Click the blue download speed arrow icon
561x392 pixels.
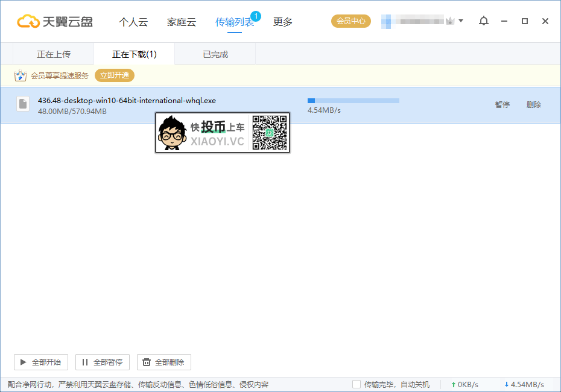pyautogui.click(x=507, y=384)
